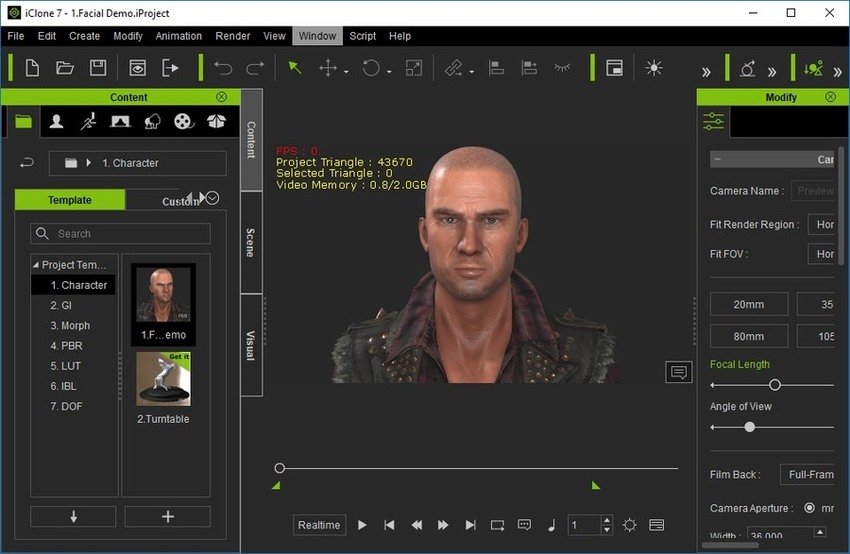The width and height of the screenshot is (850, 554).
Task: Expand the Move tool dropdown arrow
Action: pyautogui.click(x=346, y=72)
